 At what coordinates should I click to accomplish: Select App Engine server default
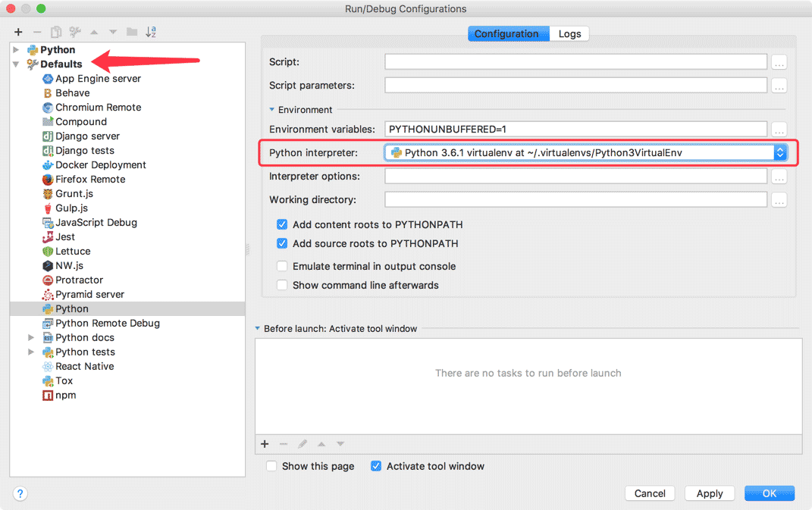(98, 79)
